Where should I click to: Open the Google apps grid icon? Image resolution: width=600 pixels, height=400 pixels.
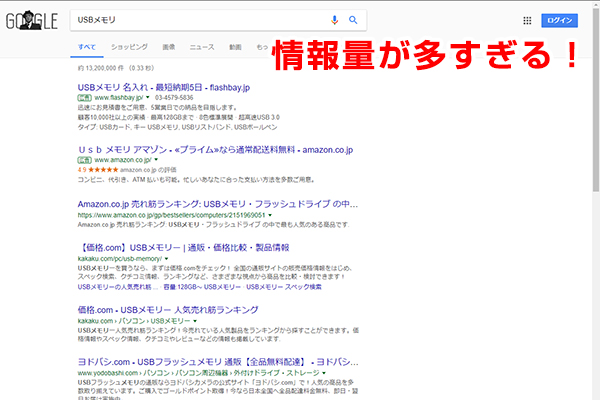527,21
